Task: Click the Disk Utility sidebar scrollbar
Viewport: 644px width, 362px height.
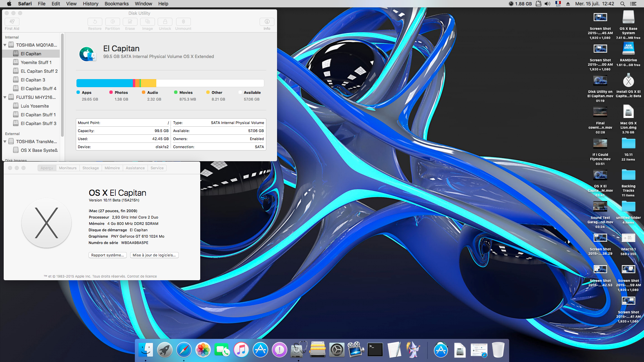Action: 62,85
